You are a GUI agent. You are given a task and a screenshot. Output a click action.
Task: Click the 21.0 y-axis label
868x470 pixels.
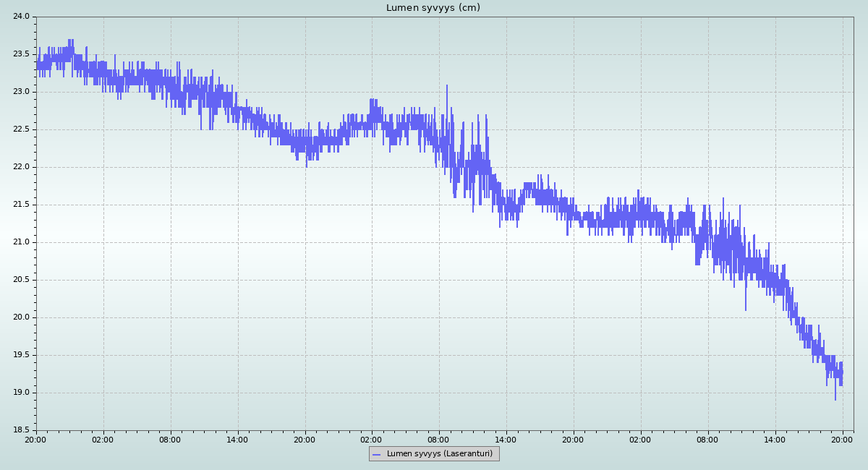(x=21, y=242)
